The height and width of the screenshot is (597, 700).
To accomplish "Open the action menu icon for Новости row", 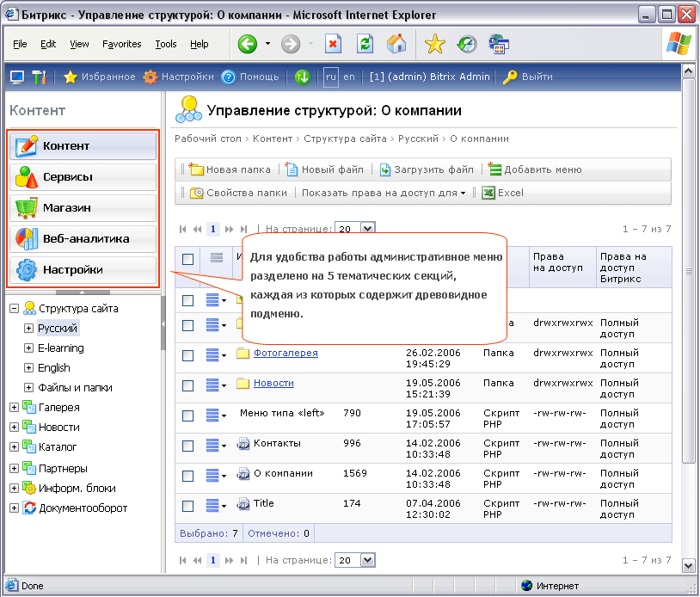I will click(x=216, y=385).
